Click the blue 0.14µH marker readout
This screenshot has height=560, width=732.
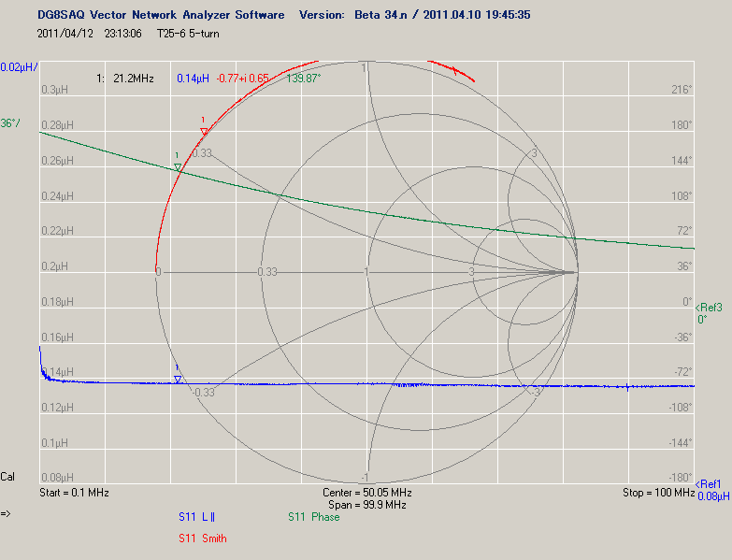(193, 79)
